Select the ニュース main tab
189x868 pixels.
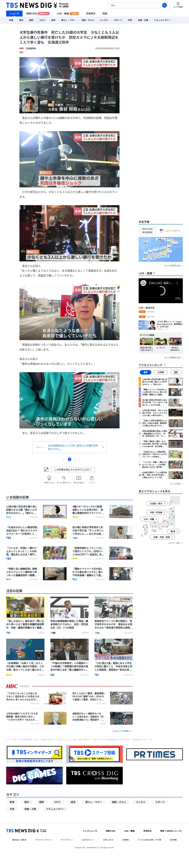[14, 14]
